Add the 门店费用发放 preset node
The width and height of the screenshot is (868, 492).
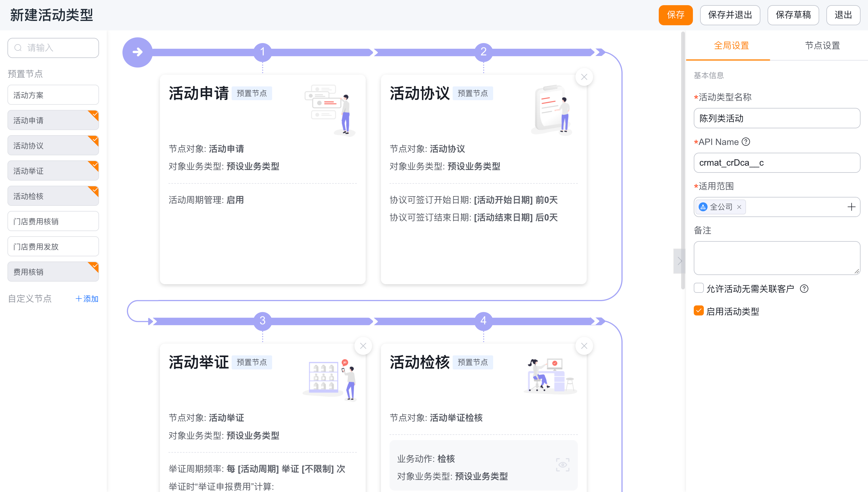53,247
